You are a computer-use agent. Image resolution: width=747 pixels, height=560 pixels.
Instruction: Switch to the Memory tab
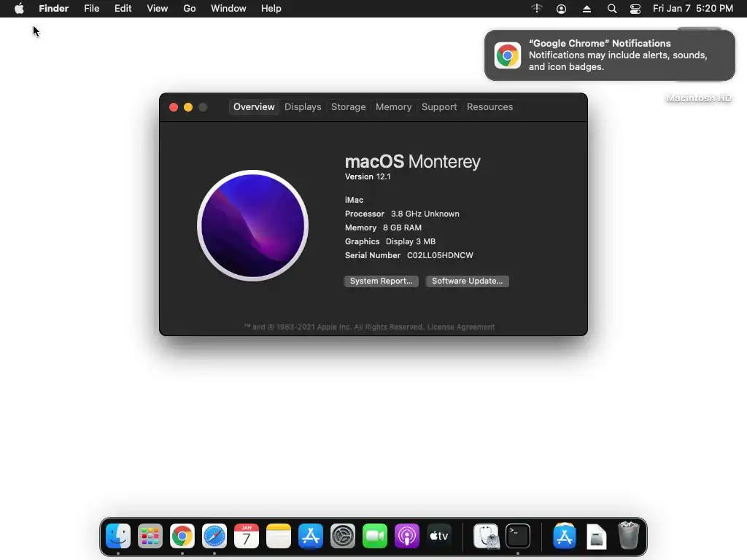pos(393,107)
